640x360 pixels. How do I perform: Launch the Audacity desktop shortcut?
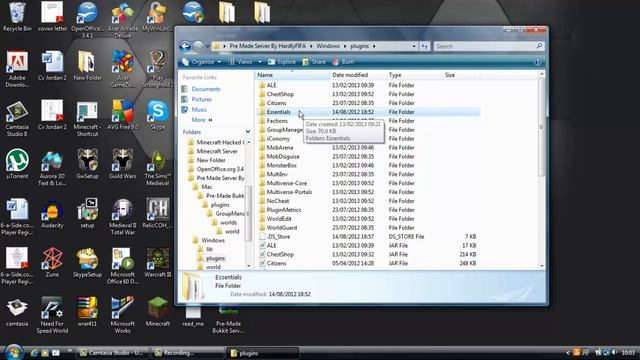[52, 213]
